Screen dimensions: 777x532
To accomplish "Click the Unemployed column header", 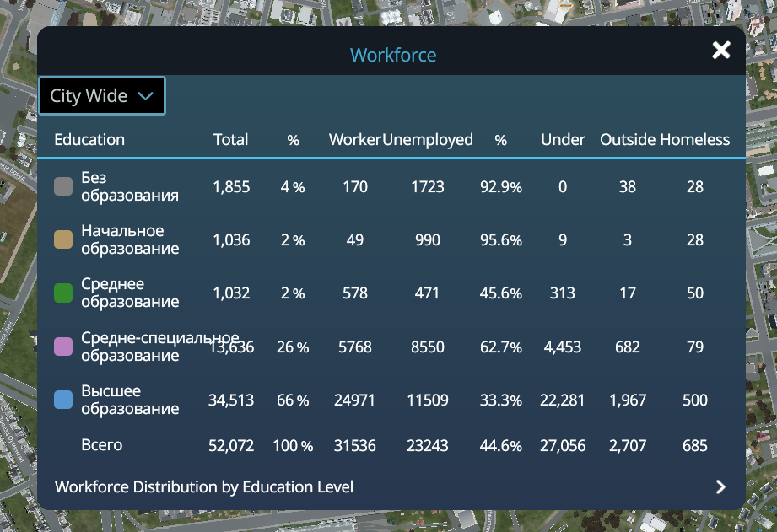I will [x=428, y=140].
